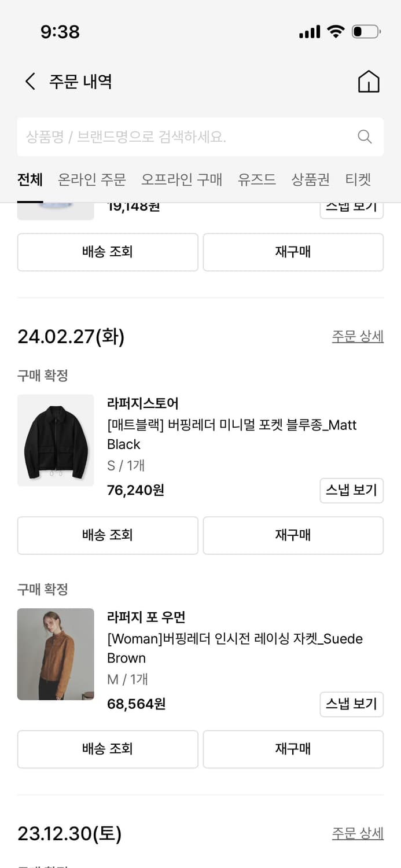Open the 라퍼지 포 우먼 jacket photo

coord(55,654)
